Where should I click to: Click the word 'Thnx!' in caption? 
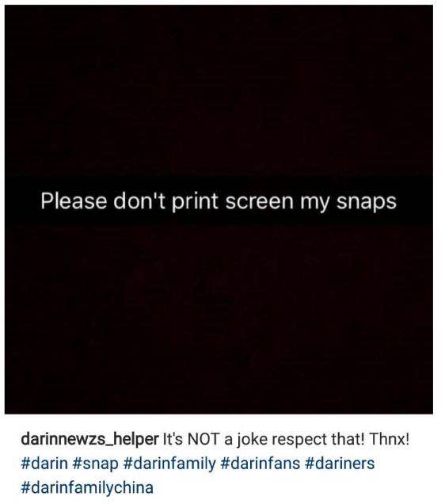coord(389,439)
